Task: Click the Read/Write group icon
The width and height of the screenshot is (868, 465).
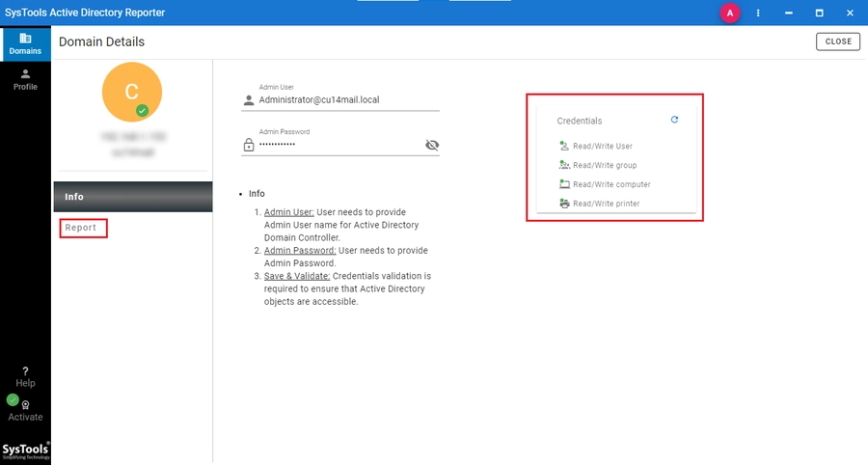Action: coord(564,165)
